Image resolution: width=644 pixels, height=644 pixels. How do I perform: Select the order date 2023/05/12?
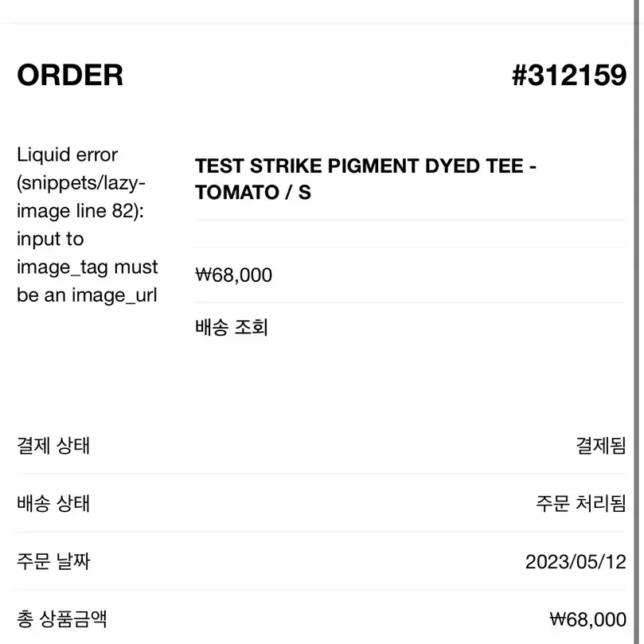[x=576, y=561]
